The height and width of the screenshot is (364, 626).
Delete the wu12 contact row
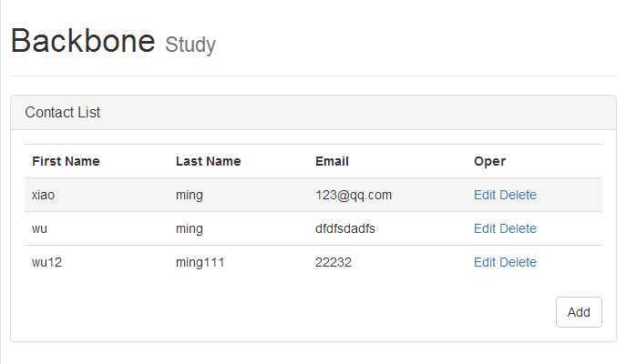[518, 262]
